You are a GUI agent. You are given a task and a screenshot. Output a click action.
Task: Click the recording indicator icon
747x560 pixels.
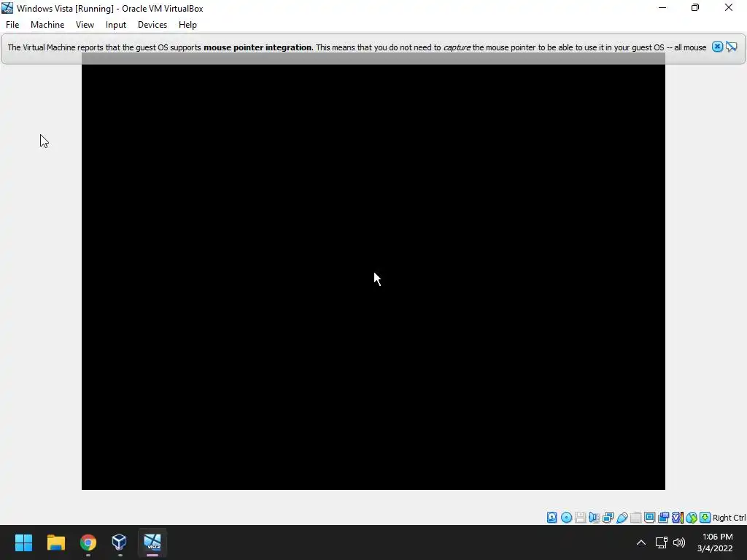point(664,518)
